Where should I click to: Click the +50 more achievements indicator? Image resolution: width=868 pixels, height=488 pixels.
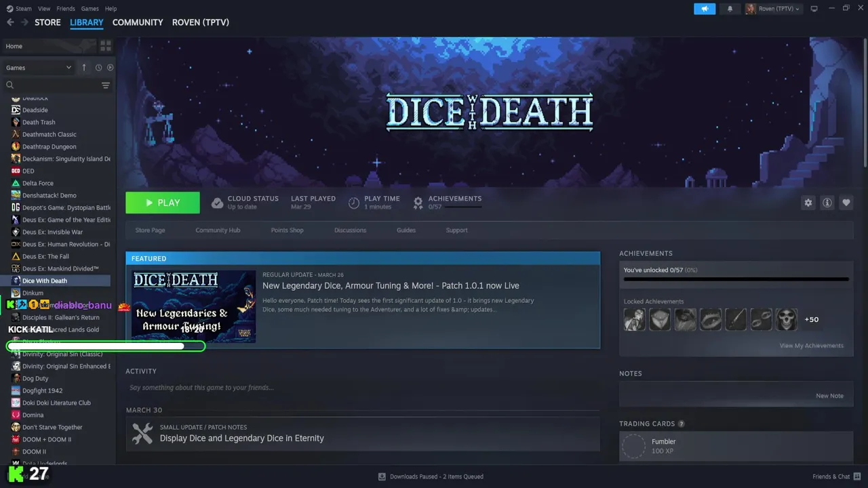pyautogui.click(x=811, y=319)
